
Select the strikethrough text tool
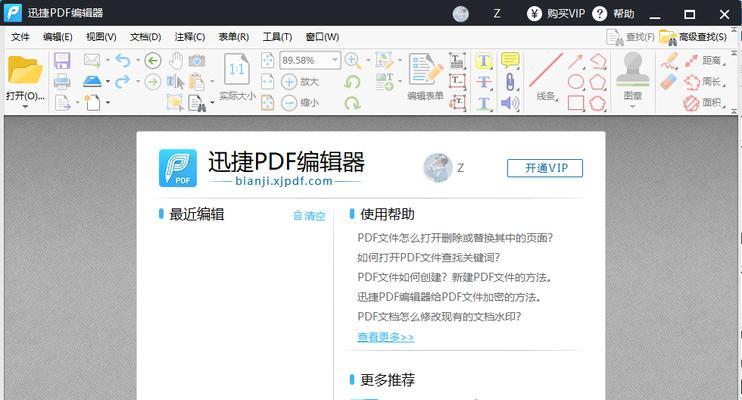tap(484, 81)
